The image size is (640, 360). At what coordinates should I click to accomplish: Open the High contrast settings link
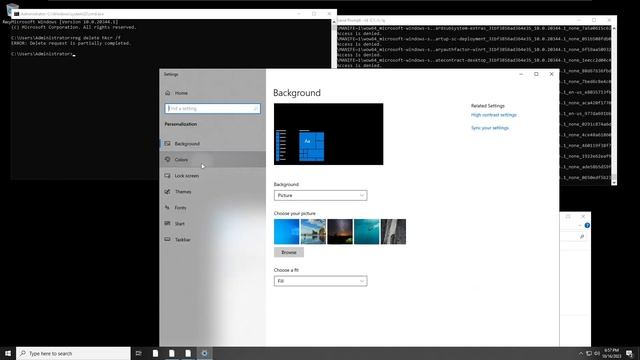tap(493, 115)
